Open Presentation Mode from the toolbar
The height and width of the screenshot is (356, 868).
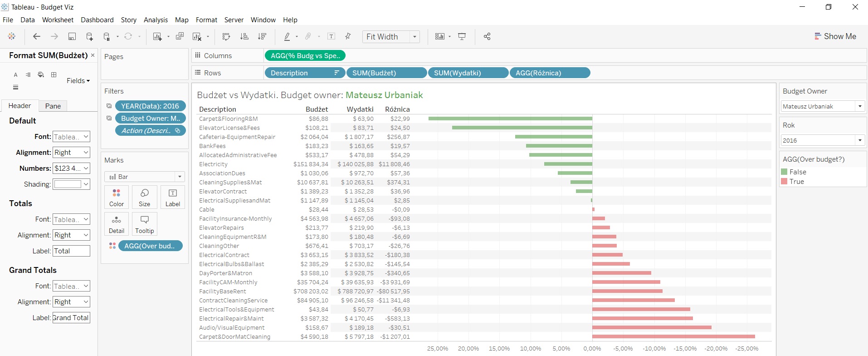point(462,37)
